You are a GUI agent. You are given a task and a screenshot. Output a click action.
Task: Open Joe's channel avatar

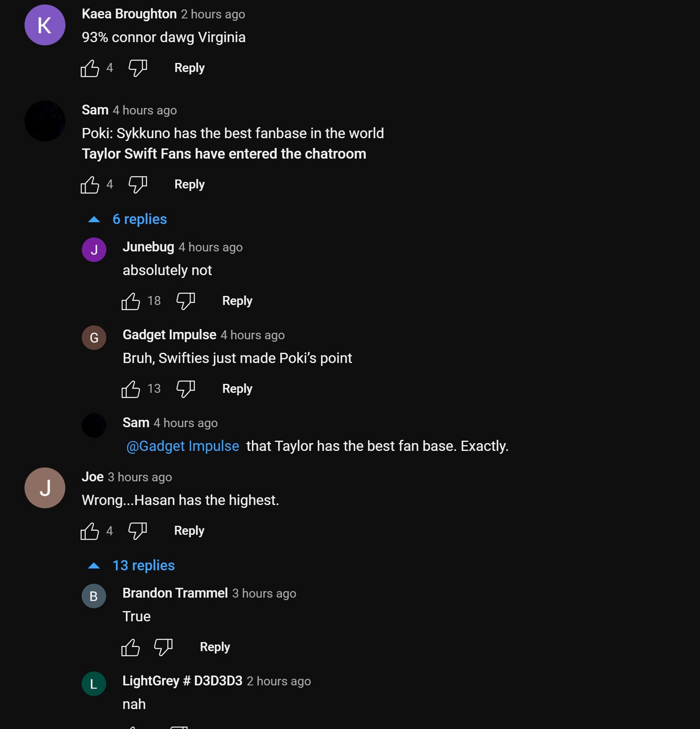click(x=45, y=488)
